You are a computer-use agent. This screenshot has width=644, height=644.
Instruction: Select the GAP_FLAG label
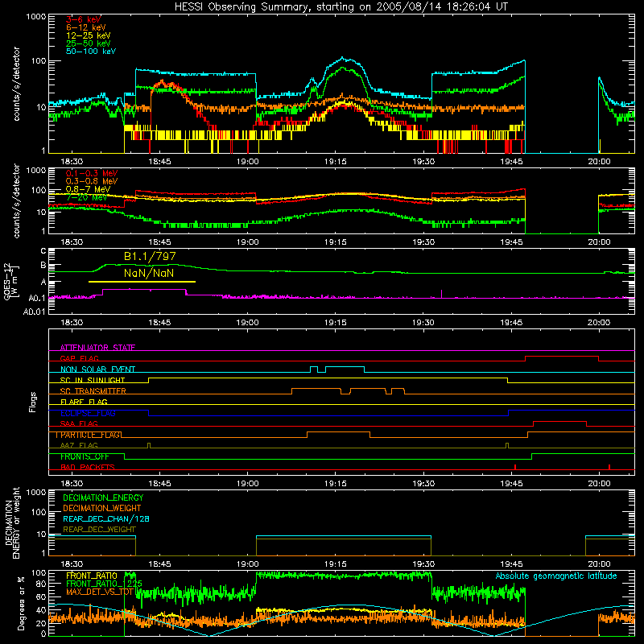[79, 358]
